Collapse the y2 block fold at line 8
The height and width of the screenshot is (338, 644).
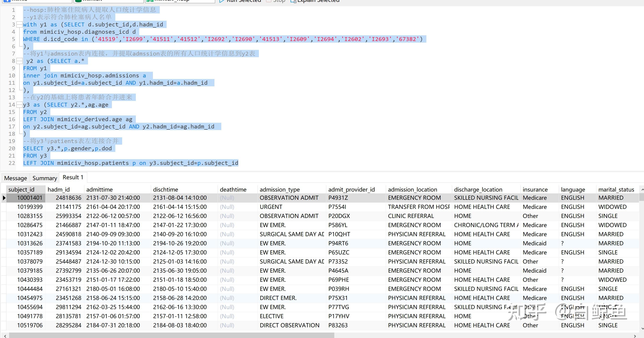(19, 61)
